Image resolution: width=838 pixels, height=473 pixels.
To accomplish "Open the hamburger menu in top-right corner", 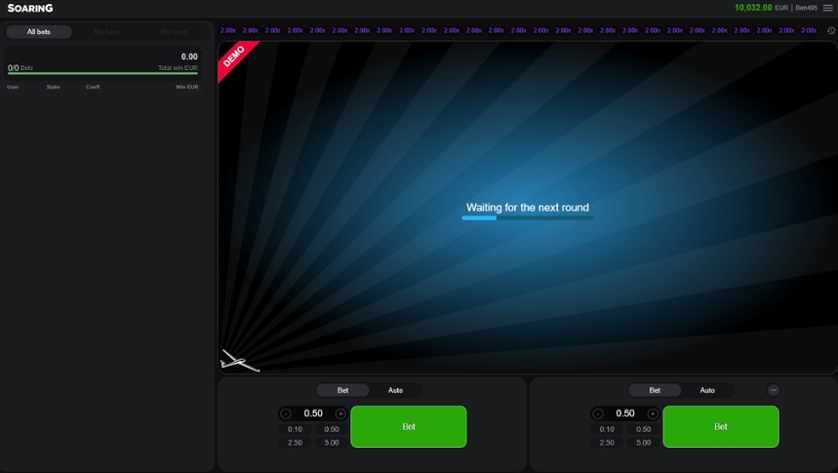I will [827, 8].
